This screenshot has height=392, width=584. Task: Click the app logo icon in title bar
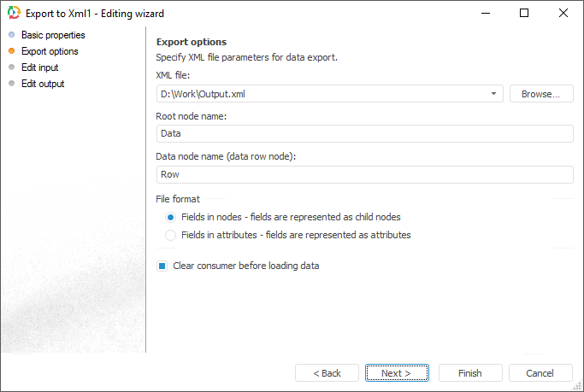13,14
